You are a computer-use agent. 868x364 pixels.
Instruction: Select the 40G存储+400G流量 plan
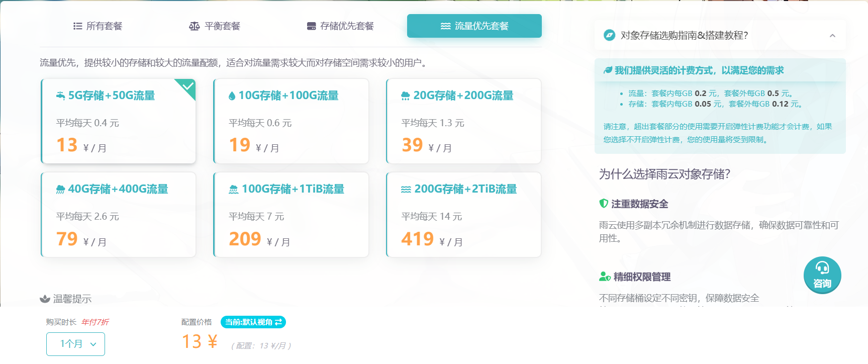click(118, 215)
